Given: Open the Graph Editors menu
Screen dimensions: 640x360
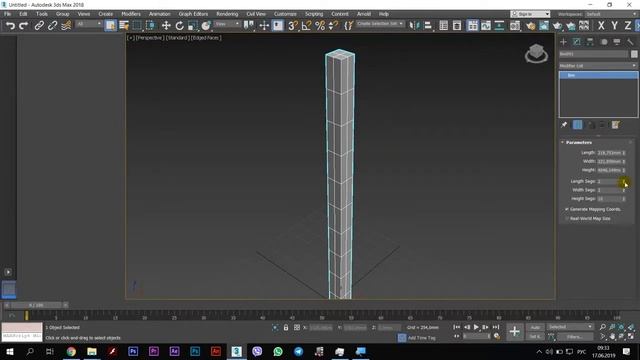Looking at the screenshot, I should tap(193, 14).
